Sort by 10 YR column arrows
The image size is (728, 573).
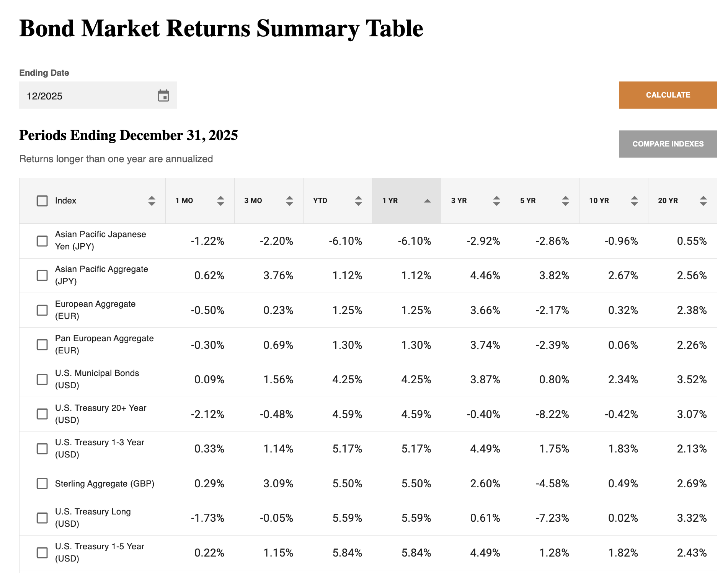point(634,201)
